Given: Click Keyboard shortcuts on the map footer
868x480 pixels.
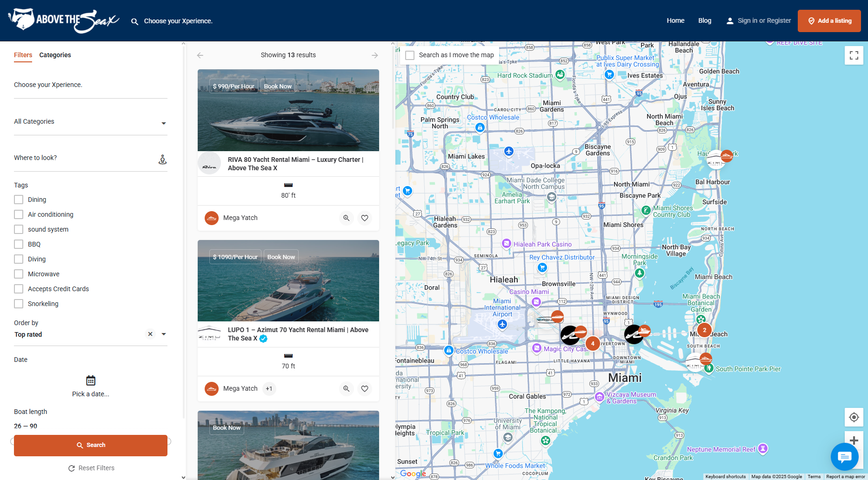Looking at the screenshot, I should (726, 476).
